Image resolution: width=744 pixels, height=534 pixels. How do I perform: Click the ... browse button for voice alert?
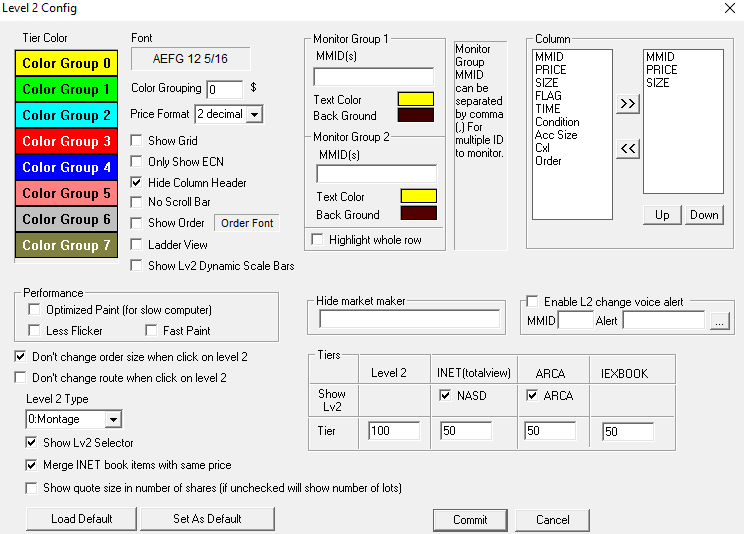(x=721, y=320)
